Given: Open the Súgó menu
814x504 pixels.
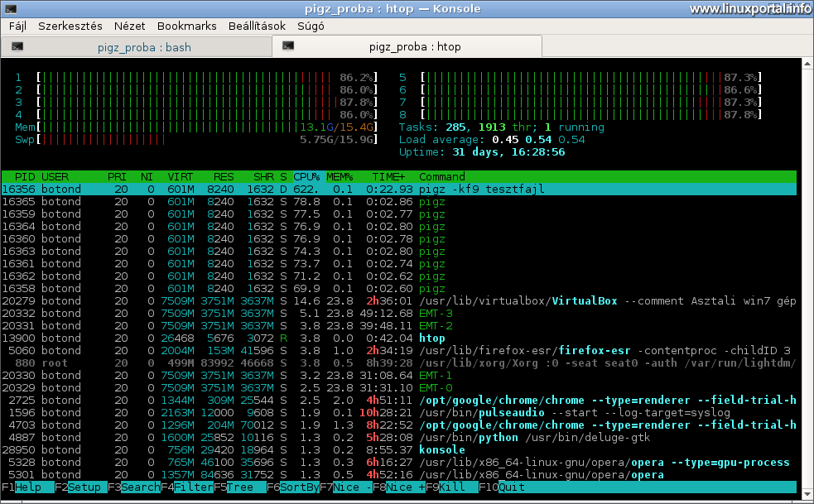Looking at the screenshot, I should click(311, 26).
